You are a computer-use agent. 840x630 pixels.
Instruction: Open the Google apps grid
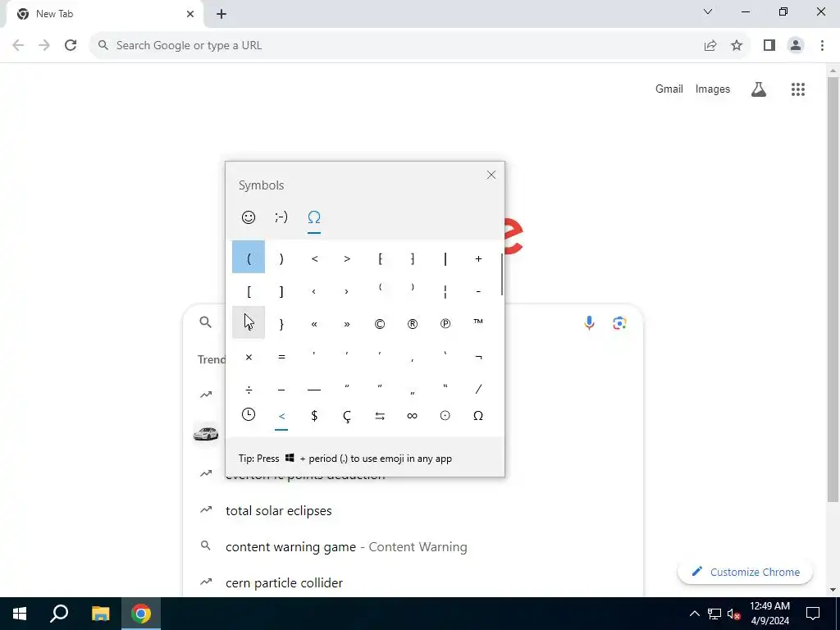pyautogui.click(x=797, y=89)
